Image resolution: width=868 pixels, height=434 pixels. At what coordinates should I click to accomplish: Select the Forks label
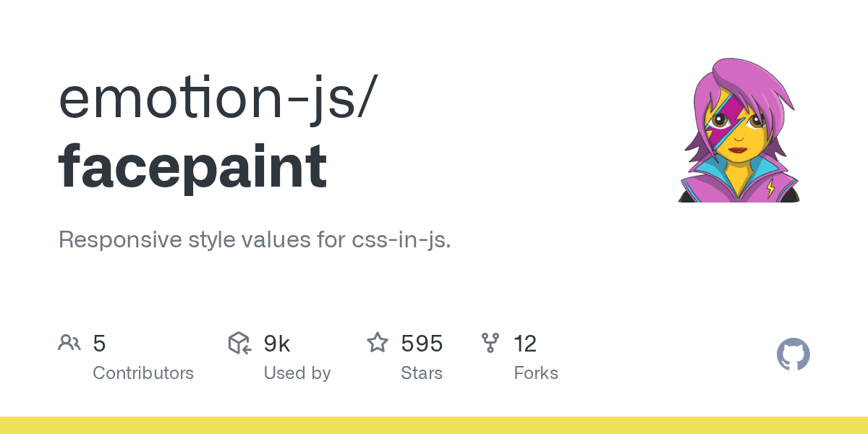[536, 373]
